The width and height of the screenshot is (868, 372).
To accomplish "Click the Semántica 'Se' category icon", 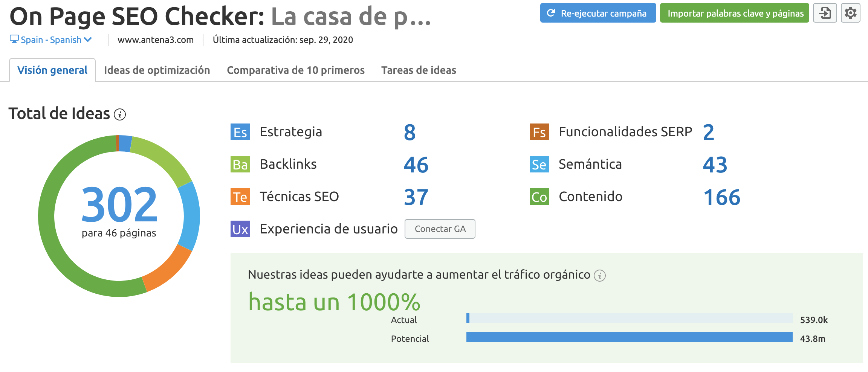I will click(539, 165).
